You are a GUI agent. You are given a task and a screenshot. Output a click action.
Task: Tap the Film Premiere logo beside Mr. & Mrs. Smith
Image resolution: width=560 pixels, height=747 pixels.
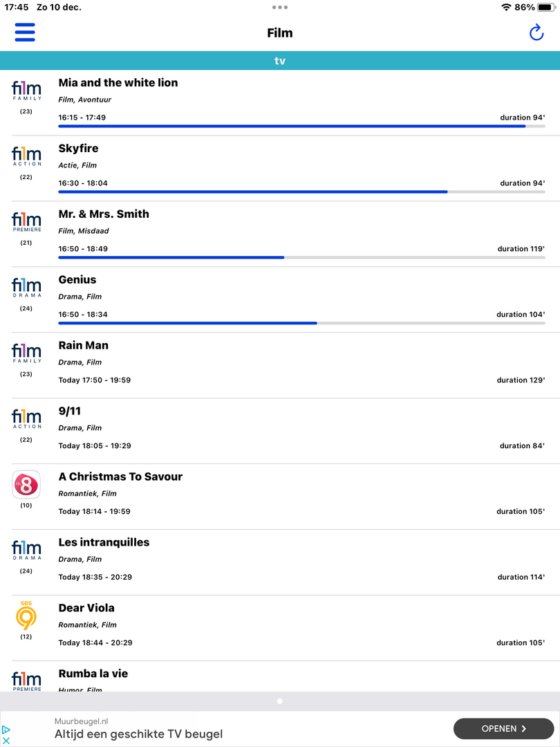[26, 222]
